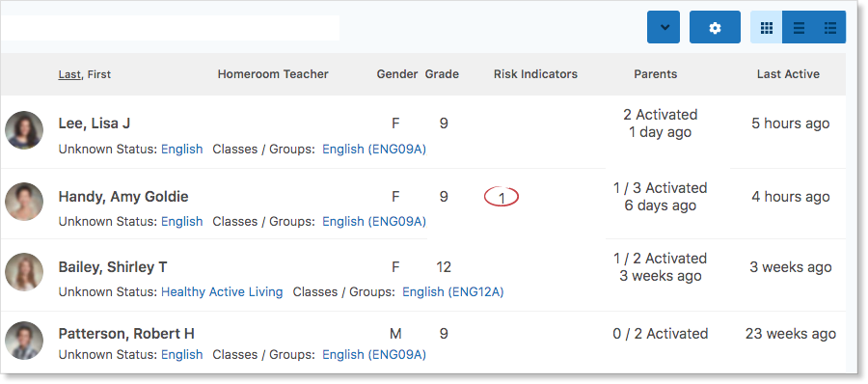The image size is (868, 384).
Task: Open the settings gear button
Action: click(715, 27)
